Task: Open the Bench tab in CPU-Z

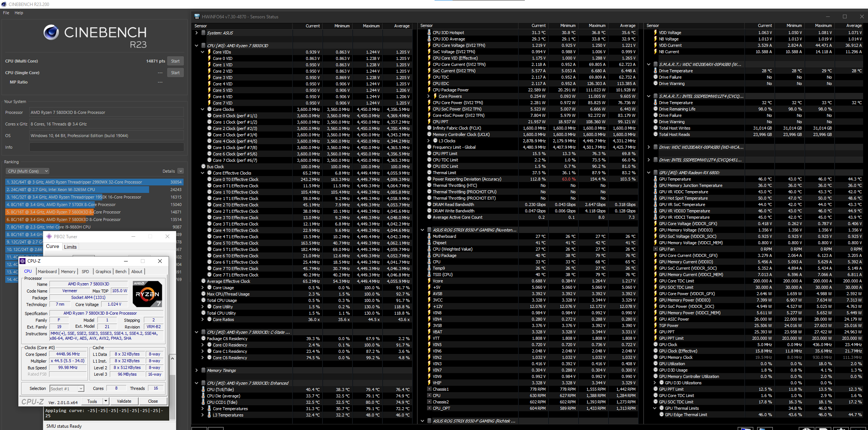Action: (x=121, y=272)
